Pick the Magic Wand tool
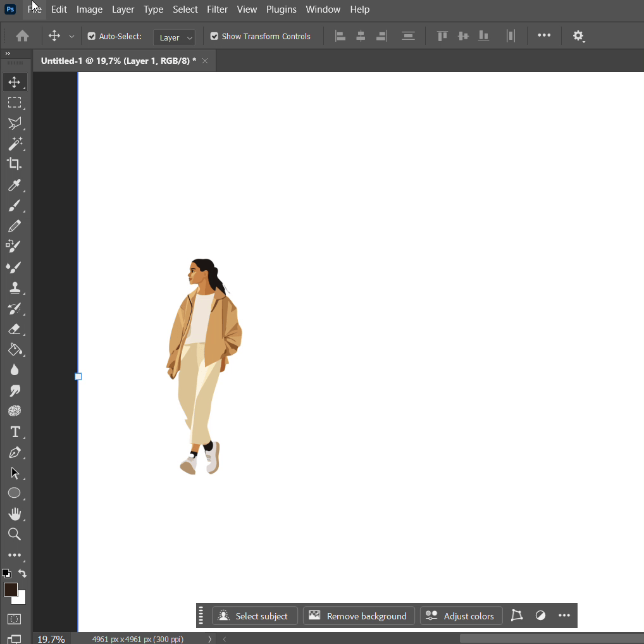Screen dimensions: 644x644 (x=14, y=144)
